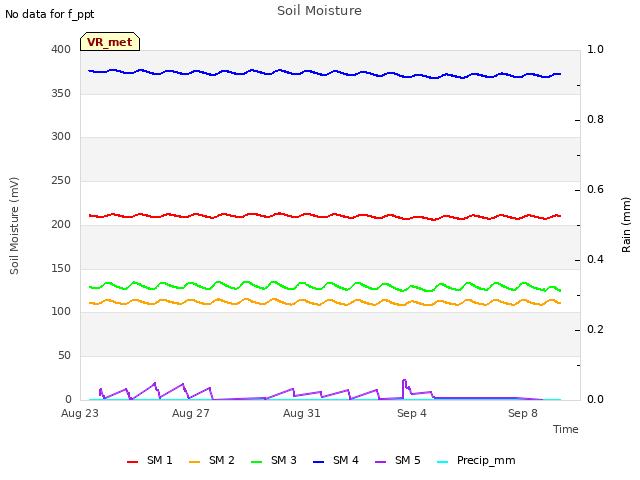Viewport: 640px width, 480px height.
Task: Click the Aug 23 x-axis label
Action: (x=80, y=413)
